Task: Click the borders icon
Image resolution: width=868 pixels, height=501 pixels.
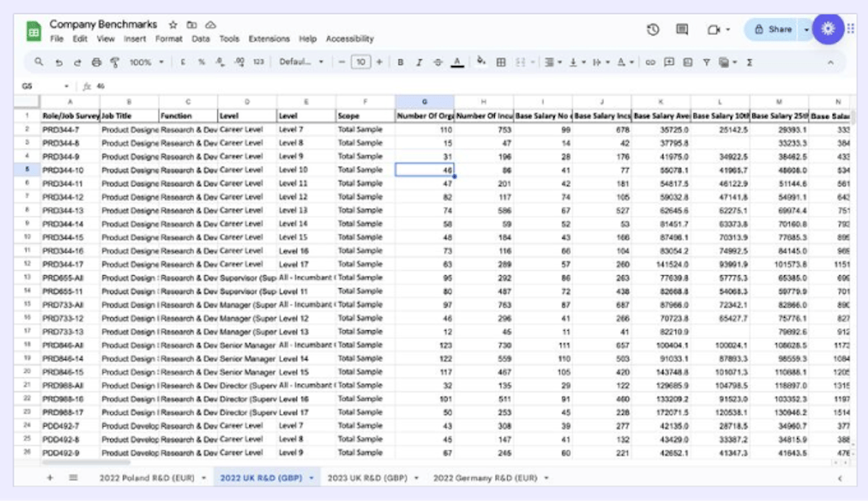Action: [x=501, y=62]
